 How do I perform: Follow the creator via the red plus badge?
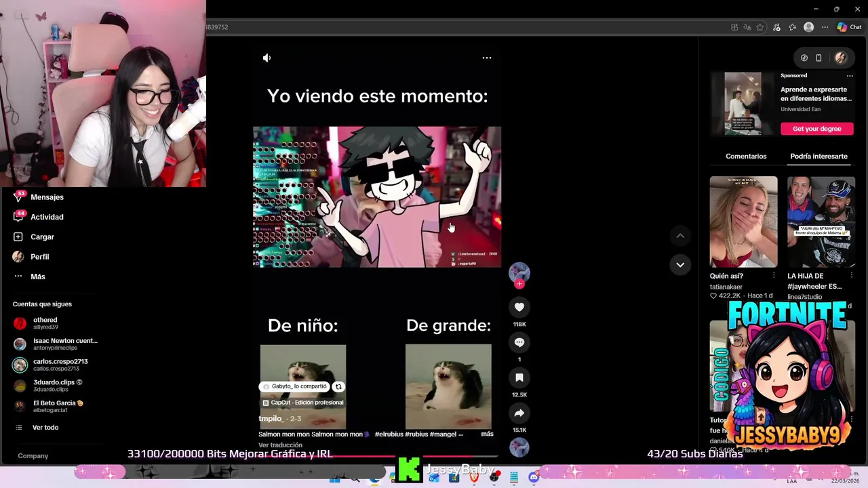pos(519,284)
